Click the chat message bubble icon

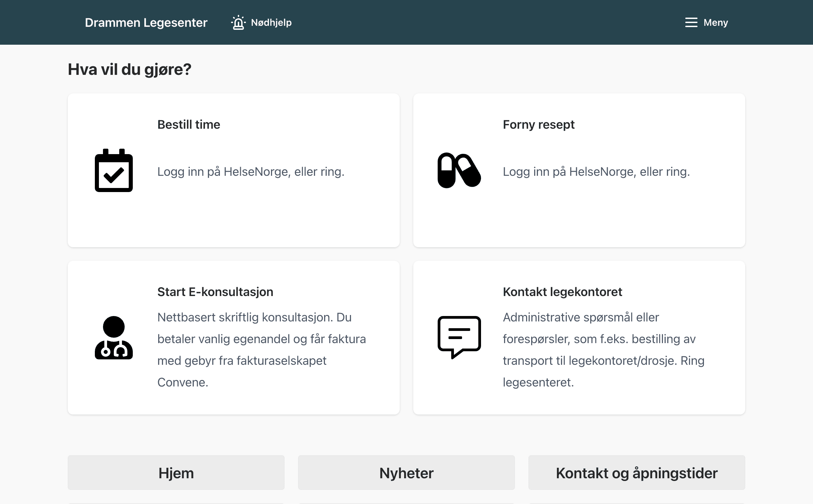click(459, 337)
